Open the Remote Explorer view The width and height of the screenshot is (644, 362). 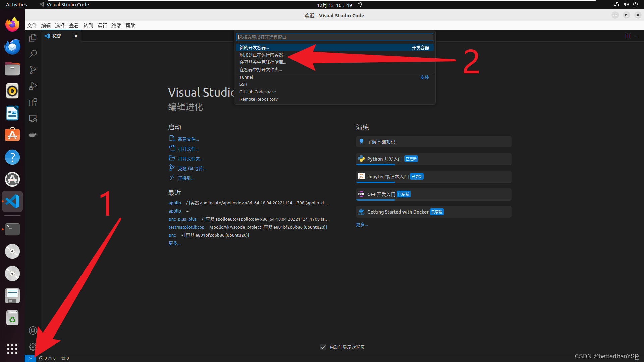[33, 118]
